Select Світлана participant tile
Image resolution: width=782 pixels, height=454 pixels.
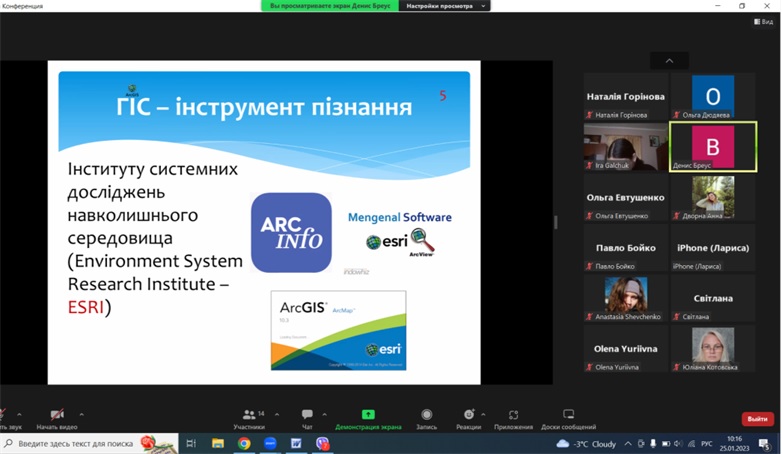click(713, 298)
